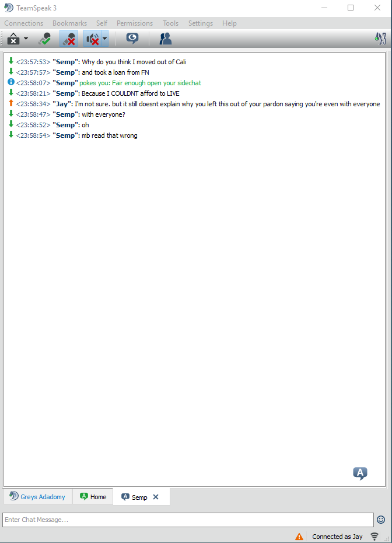Click the subscribe to all channels icon
This screenshot has width=392, height=543.
[x=132, y=38]
